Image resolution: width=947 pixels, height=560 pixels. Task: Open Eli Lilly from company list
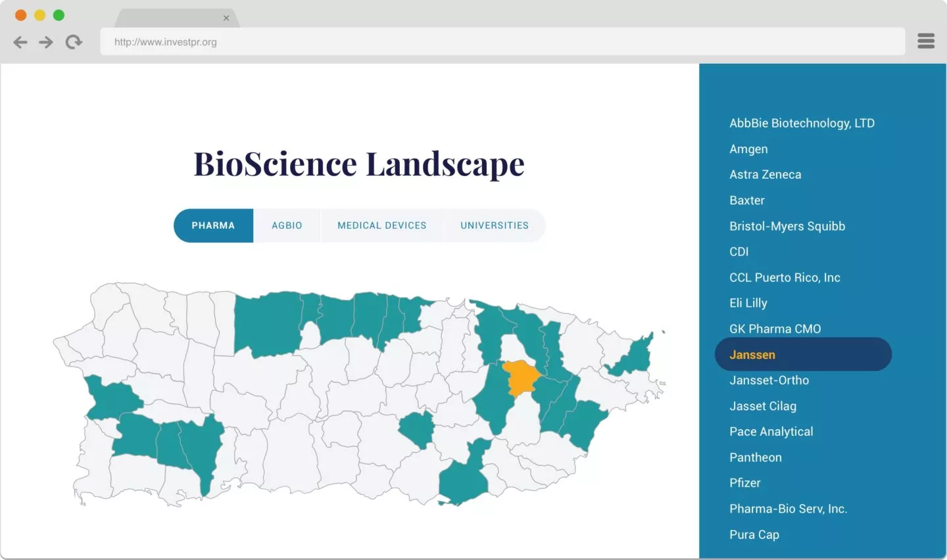tap(748, 303)
